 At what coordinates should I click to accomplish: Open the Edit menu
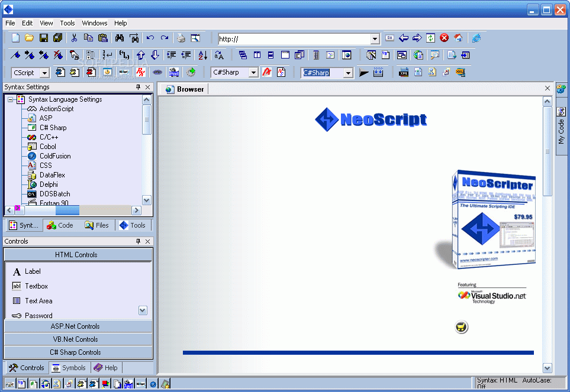point(27,23)
